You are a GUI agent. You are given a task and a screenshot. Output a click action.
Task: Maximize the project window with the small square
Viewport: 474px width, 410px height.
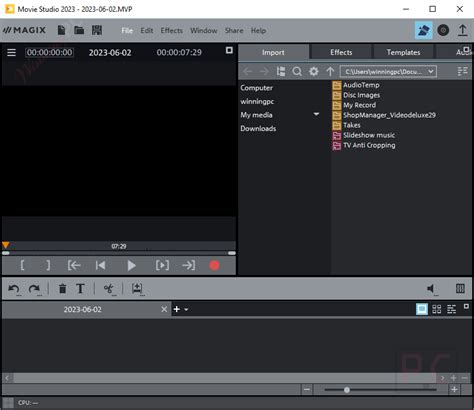[x=466, y=306]
